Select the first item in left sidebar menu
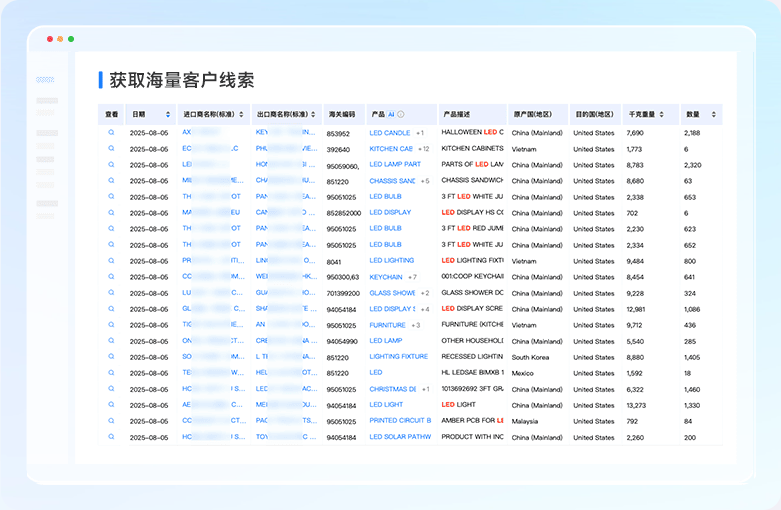The height and width of the screenshot is (510, 781). pyautogui.click(x=45, y=80)
